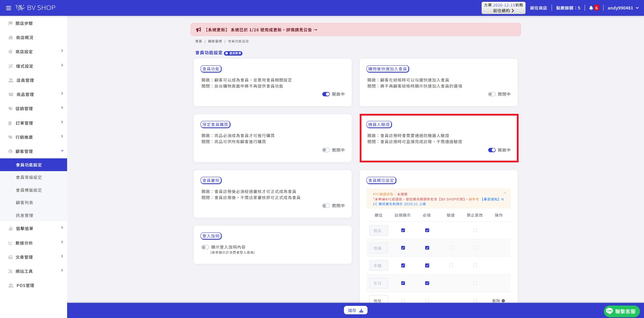644x318 pixels.
Task: Disable the 機器人驗證 switch
Action: [x=492, y=150]
